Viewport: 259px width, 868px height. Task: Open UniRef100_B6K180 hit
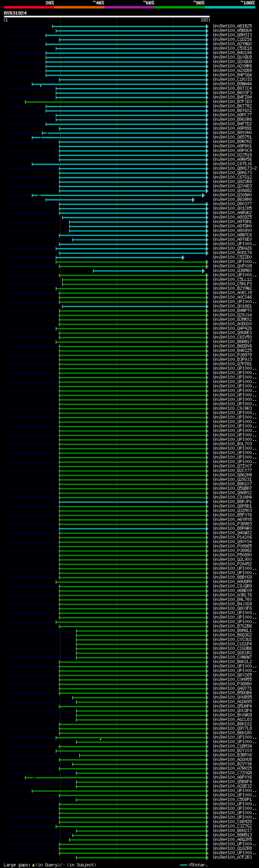click(232, 733)
